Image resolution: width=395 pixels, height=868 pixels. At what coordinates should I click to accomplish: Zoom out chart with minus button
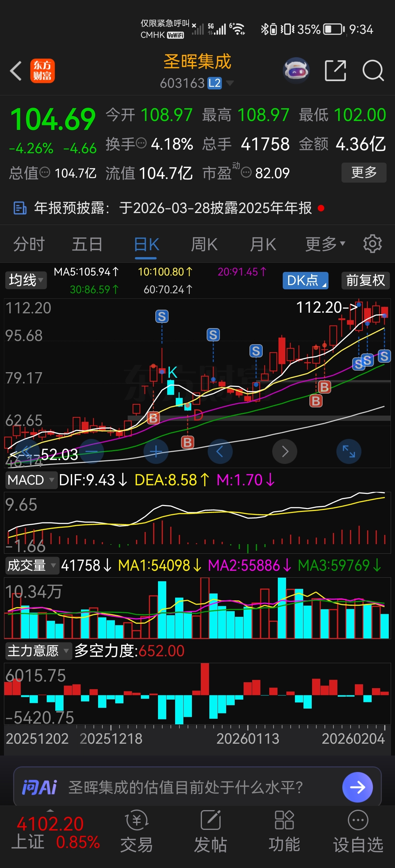point(92,451)
